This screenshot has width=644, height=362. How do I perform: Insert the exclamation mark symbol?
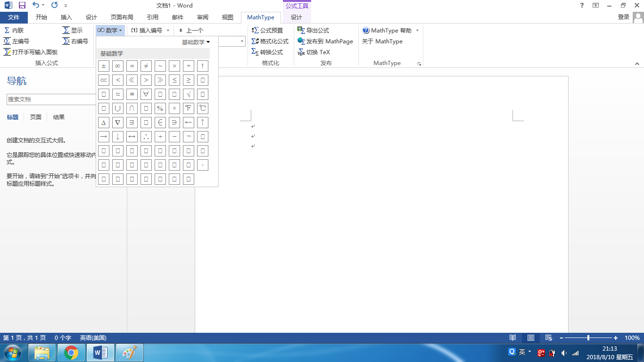(x=203, y=66)
